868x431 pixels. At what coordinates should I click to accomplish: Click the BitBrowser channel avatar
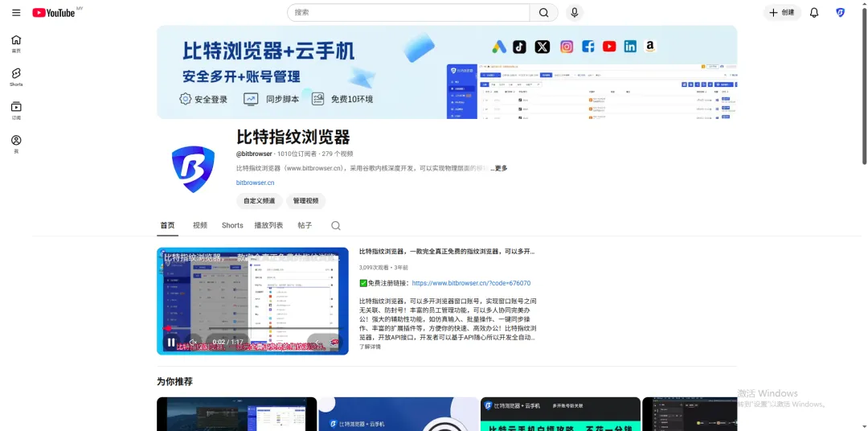tap(193, 169)
